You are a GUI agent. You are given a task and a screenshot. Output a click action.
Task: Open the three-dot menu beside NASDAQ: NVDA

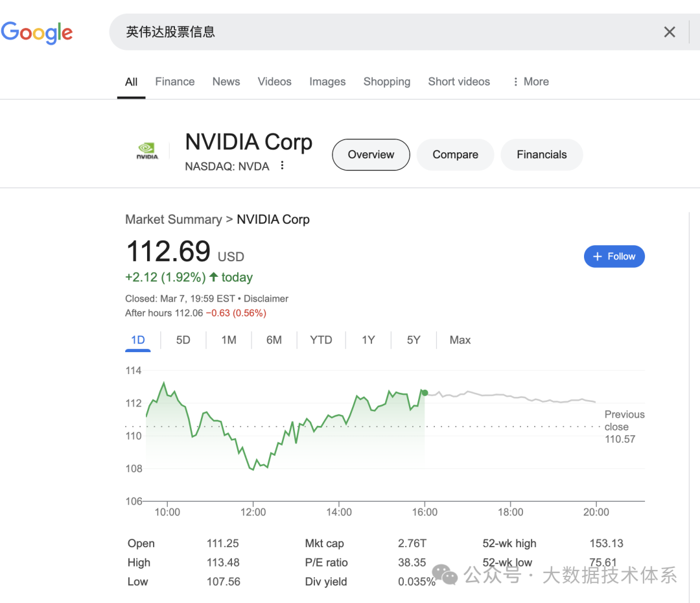pyautogui.click(x=282, y=166)
